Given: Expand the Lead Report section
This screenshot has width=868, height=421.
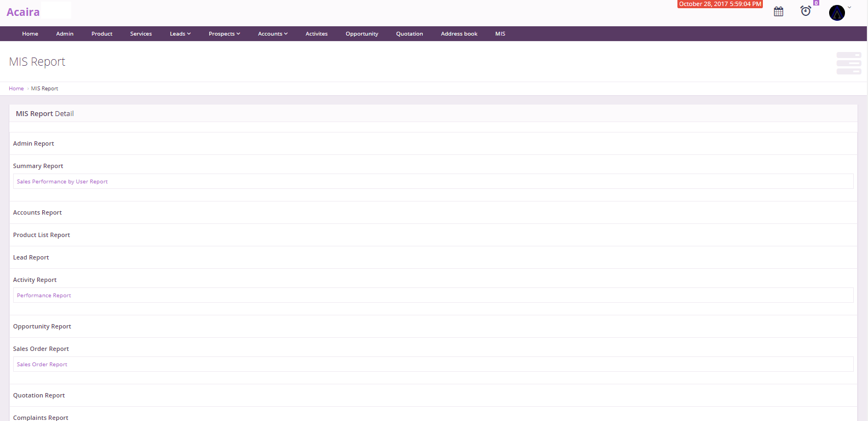Looking at the screenshot, I should 31,257.
